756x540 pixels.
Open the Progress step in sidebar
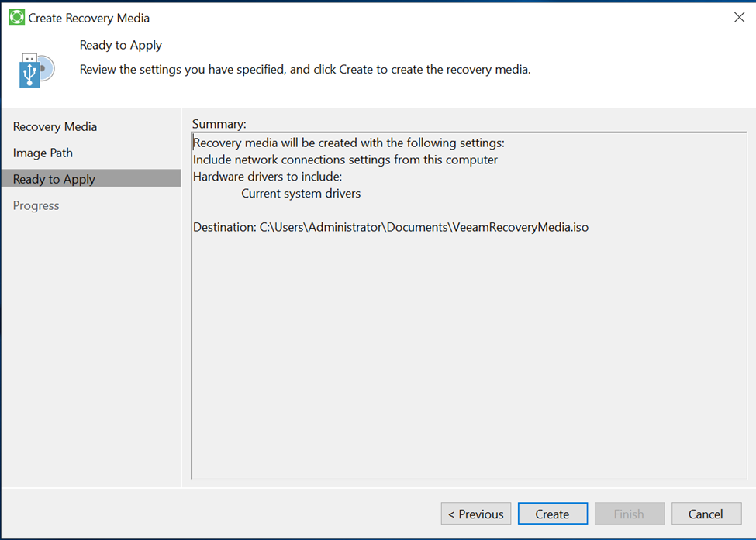(36, 205)
